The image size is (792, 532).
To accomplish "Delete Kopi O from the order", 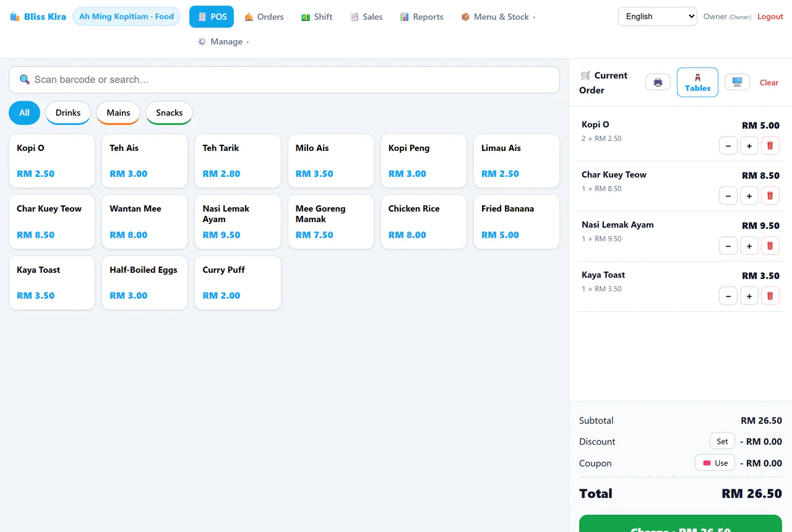I will [770, 146].
